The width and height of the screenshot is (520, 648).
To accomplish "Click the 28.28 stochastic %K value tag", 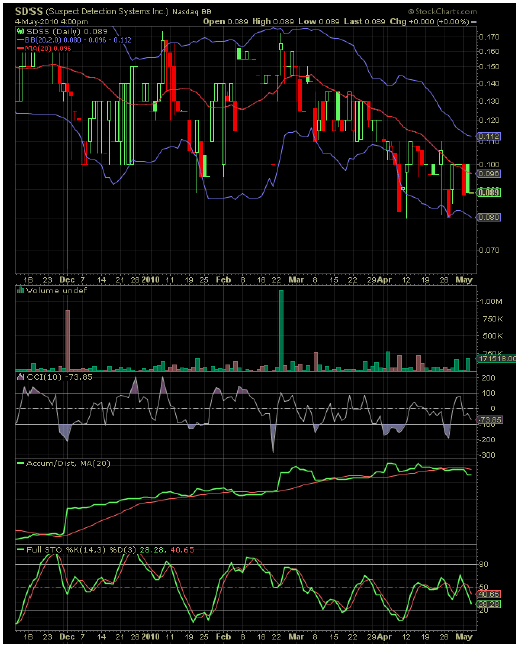I will [489, 604].
